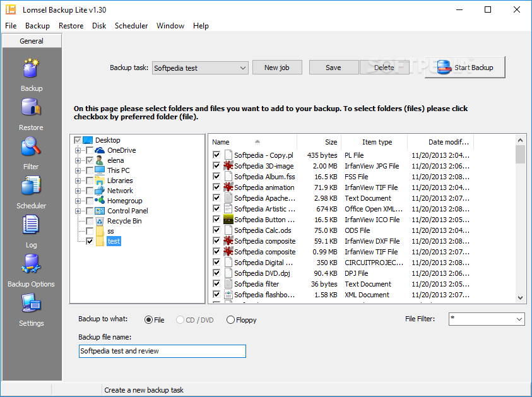Click the Backup file name input field
Viewport: 532px width, 397px height.
[x=162, y=351]
